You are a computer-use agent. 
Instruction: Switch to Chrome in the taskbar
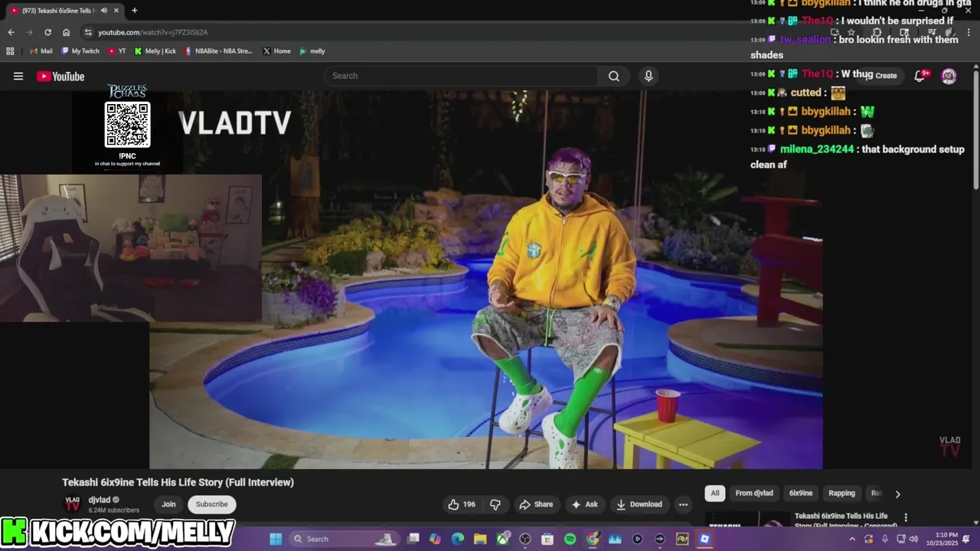pos(593,539)
